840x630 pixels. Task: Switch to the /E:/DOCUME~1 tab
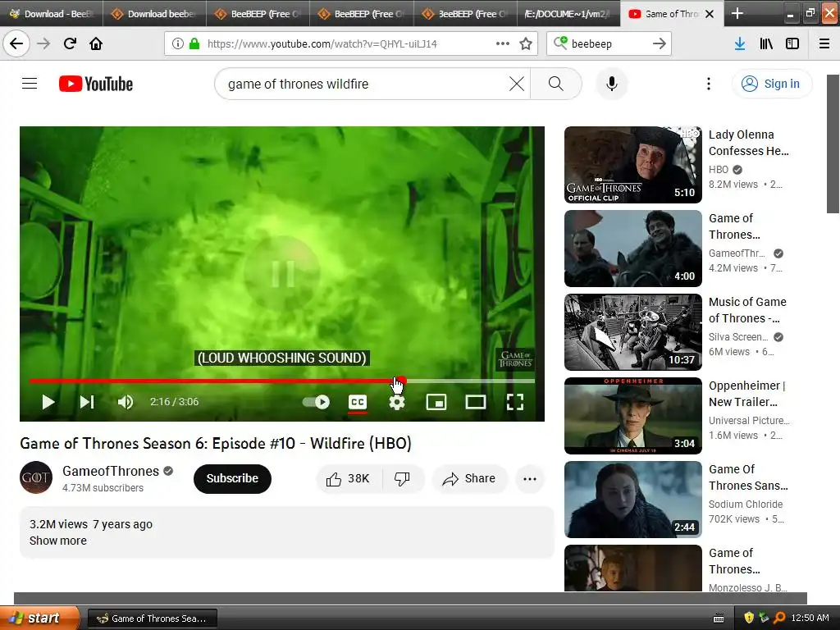569,13
